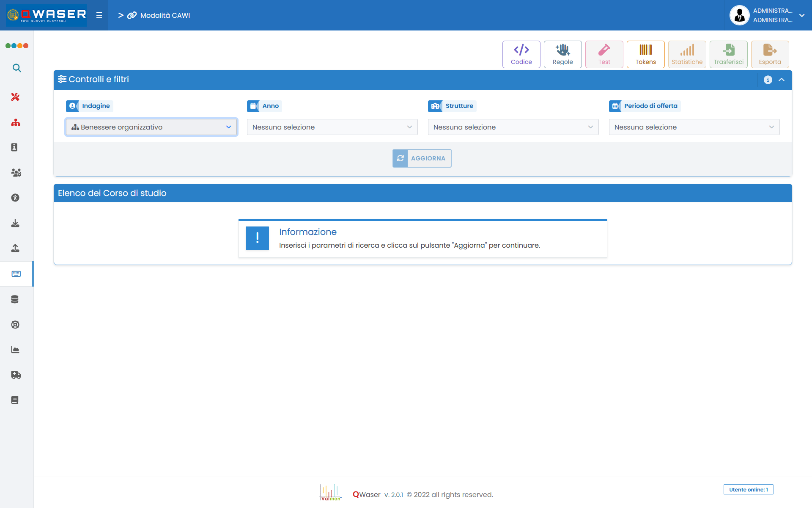
Task: Click the administrator avatar picture
Action: pos(739,15)
